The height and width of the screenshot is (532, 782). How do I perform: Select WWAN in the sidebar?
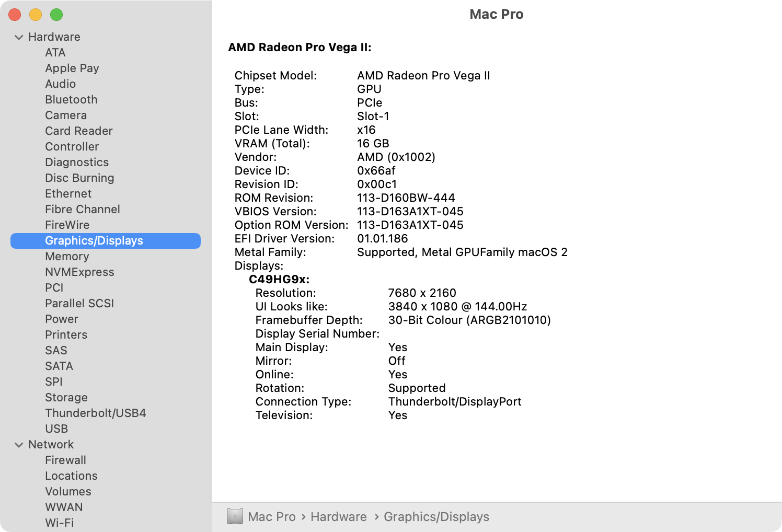(x=64, y=507)
